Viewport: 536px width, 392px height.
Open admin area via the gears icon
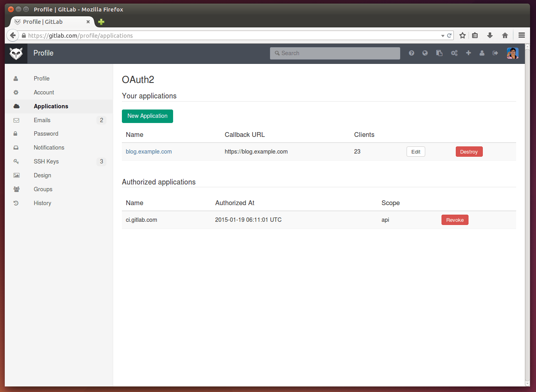pyautogui.click(x=454, y=53)
